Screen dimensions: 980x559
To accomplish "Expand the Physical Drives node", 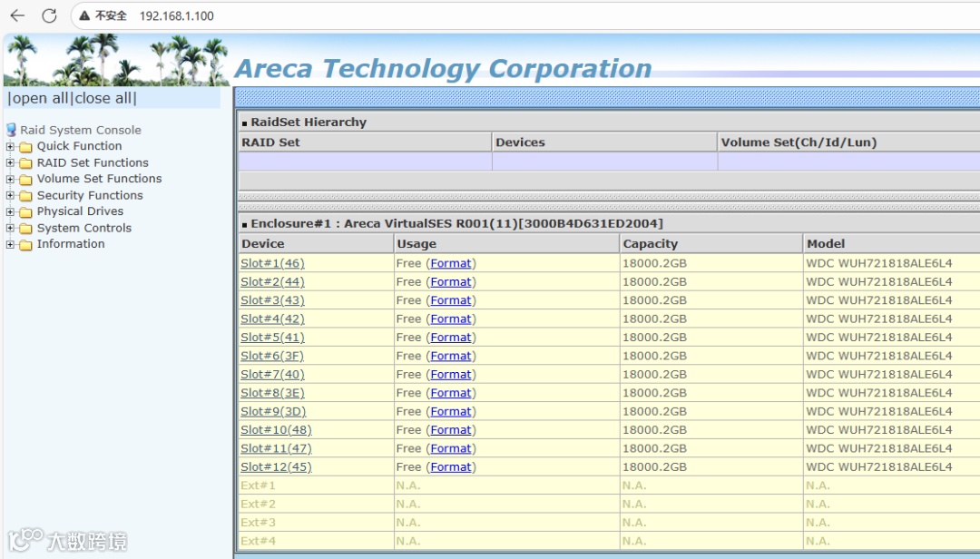I will coord(10,211).
